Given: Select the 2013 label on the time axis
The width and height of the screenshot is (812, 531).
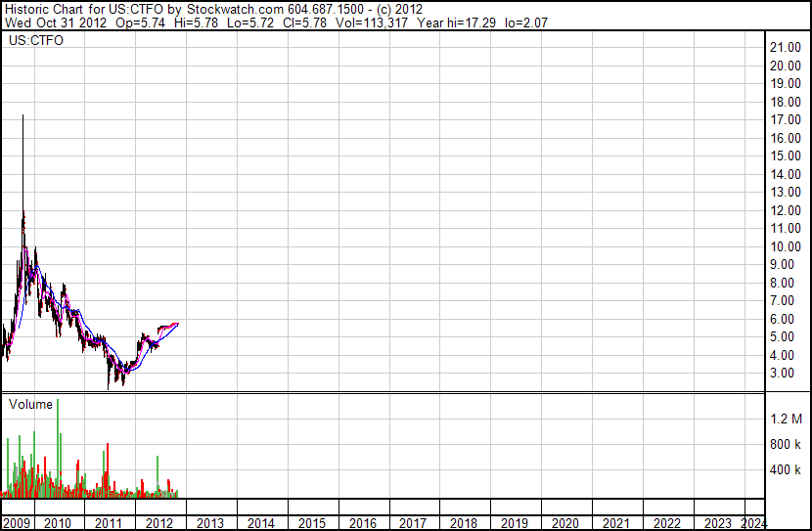Looking at the screenshot, I should 209,523.
